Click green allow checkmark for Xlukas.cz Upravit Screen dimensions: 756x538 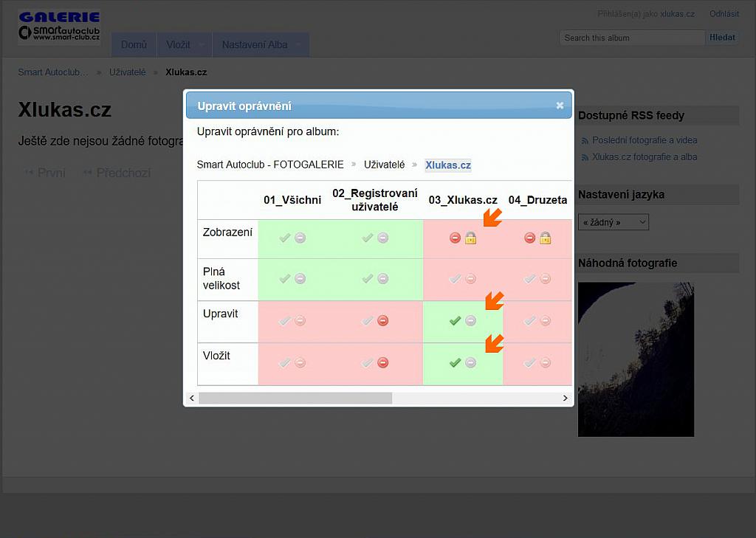[x=455, y=320]
